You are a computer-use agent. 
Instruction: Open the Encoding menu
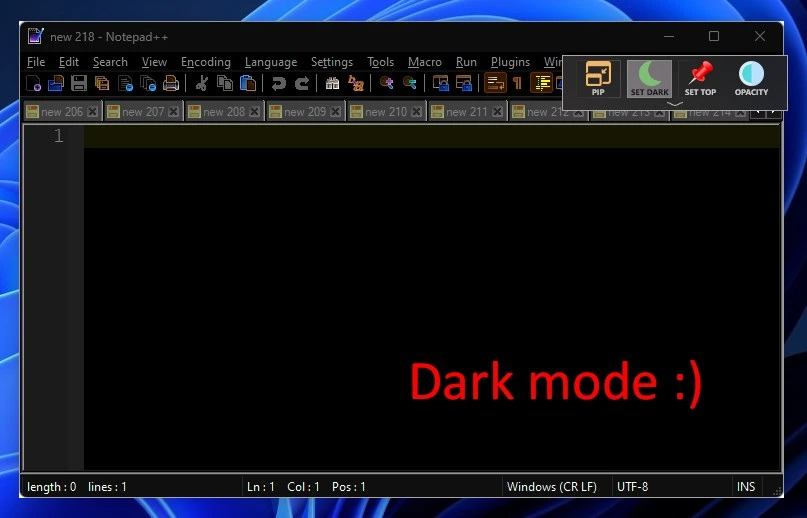[x=206, y=62]
